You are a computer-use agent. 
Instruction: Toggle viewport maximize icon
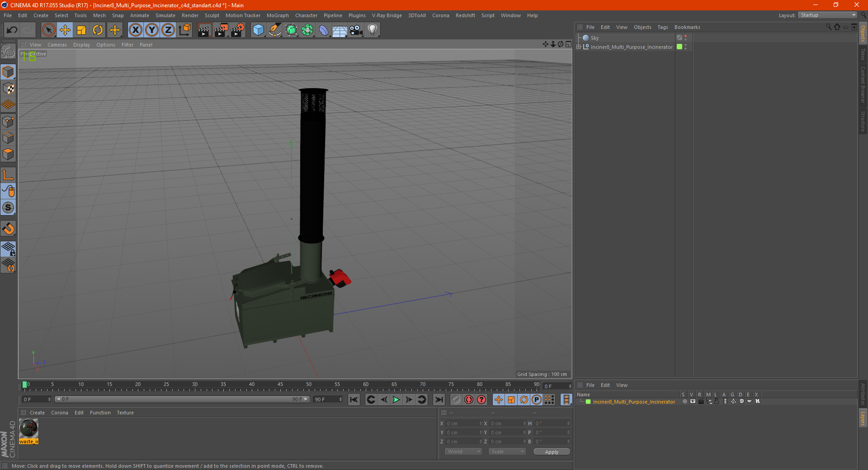(568, 44)
